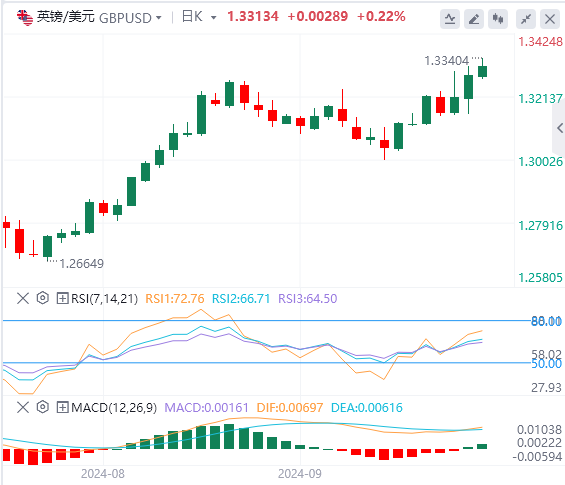The width and height of the screenshot is (565, 485).
Task: Open RSI indicator settings gear
Action: click(43, 298)
